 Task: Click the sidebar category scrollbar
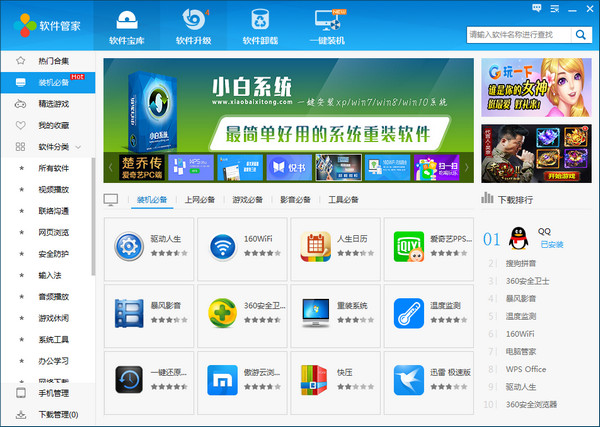pyautogui.click(x=93, y=217)
